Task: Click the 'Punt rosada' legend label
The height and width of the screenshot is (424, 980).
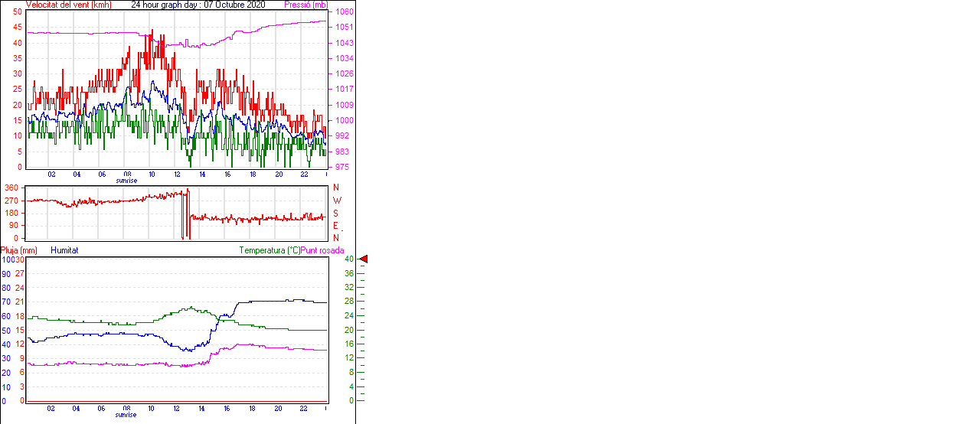Action: click(322, 250)
